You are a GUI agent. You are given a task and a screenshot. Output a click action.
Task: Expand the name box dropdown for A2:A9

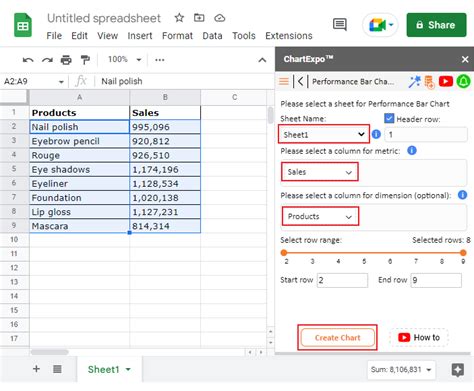click(x=61, y=82)
